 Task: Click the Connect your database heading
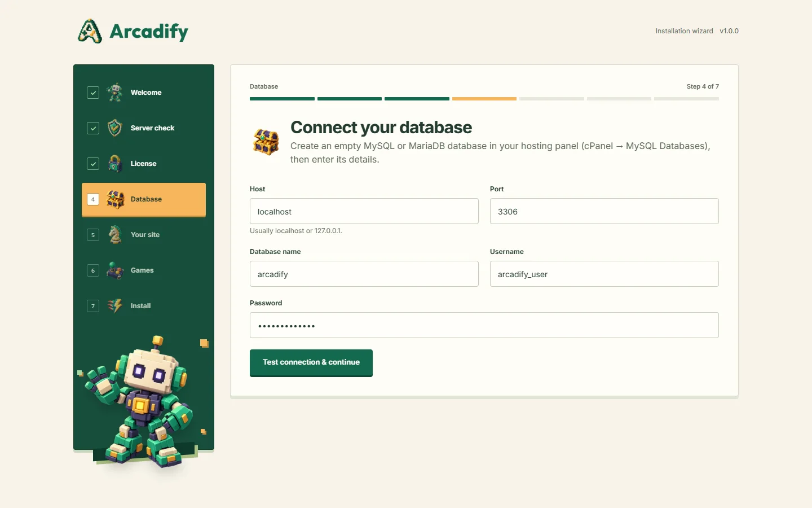381,128
